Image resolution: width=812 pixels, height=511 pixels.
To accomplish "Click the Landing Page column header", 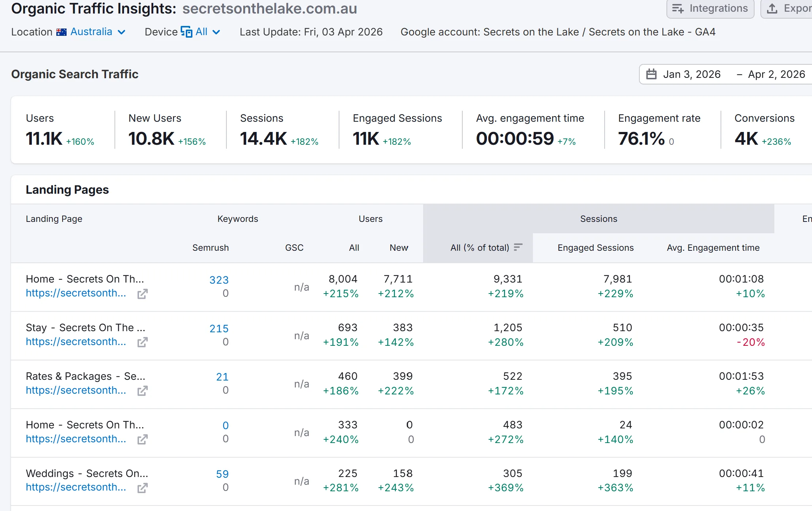I will [x=54, y=219].
